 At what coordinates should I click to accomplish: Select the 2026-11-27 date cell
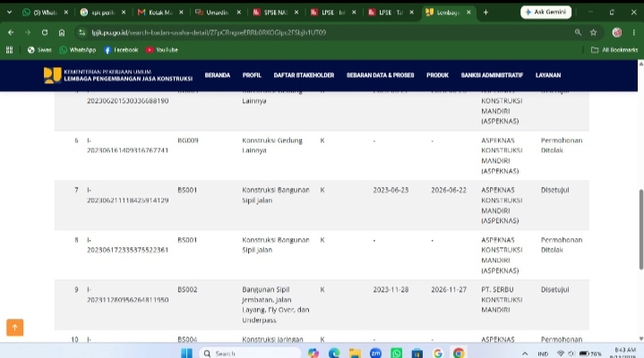click(449, 289)
